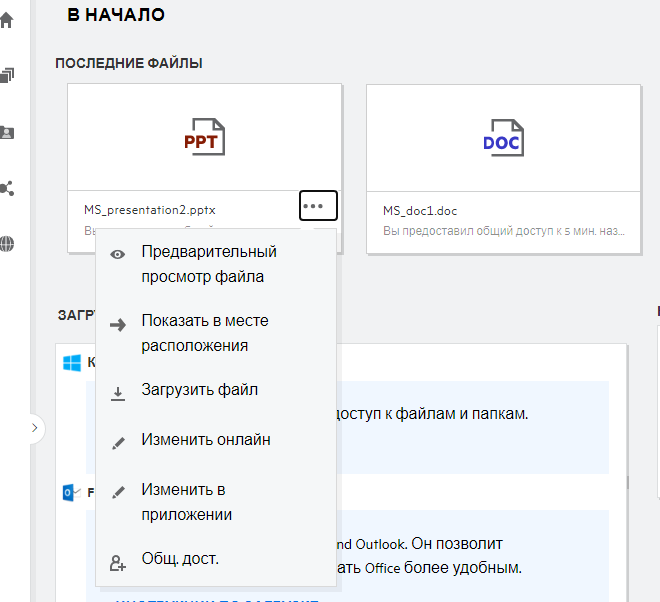This screenshot has width=660, height=602.
Task: Click the Outlook logo icon
Action: click(72, 492)
